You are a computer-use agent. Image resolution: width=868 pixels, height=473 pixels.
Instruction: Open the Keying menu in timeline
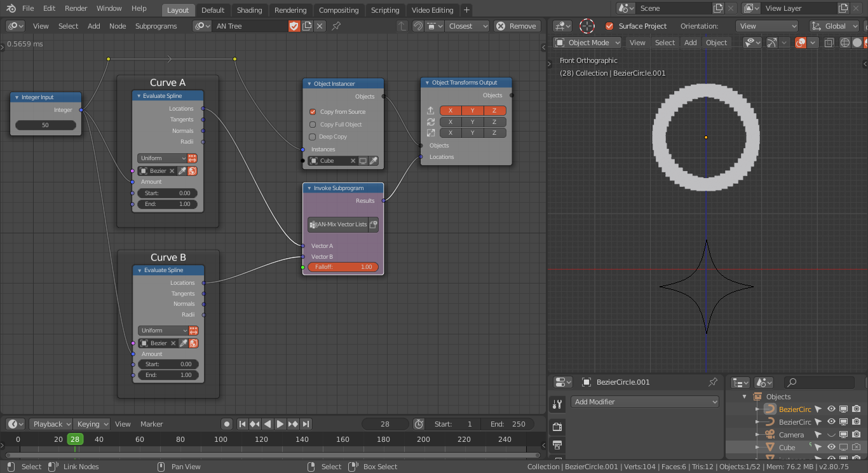click(92, 424)
